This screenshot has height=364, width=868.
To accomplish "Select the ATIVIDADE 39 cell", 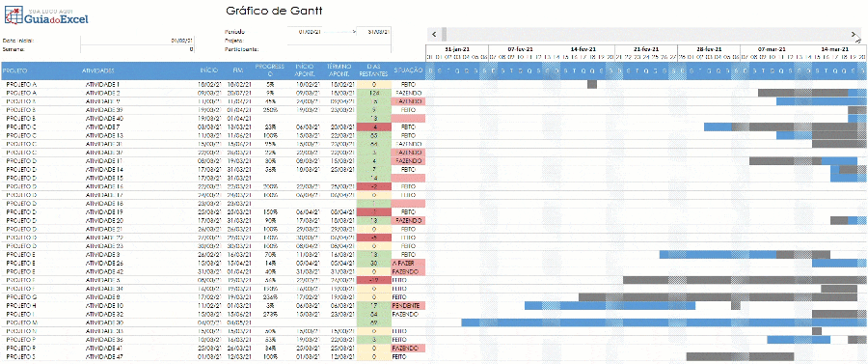I will point(104,110).
